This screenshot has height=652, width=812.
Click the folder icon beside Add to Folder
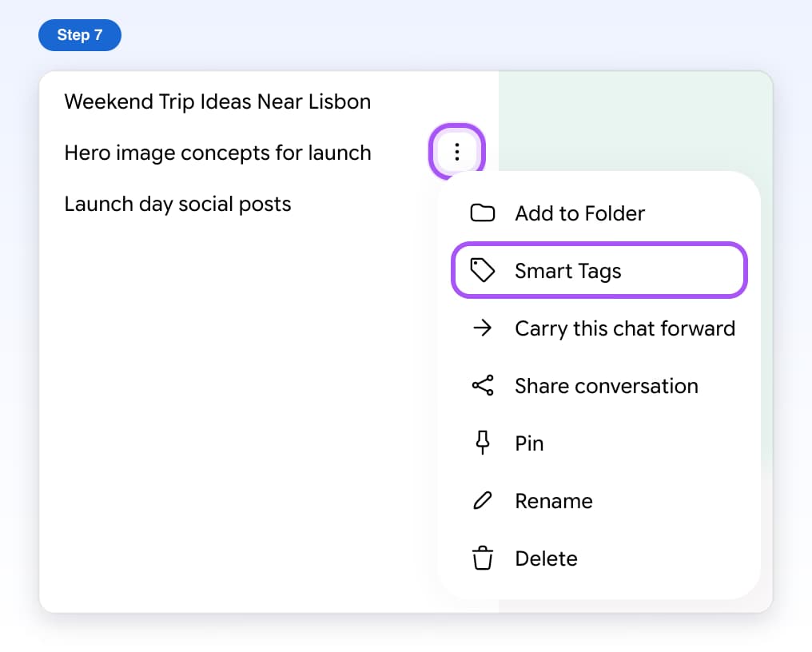click(482, 213)
